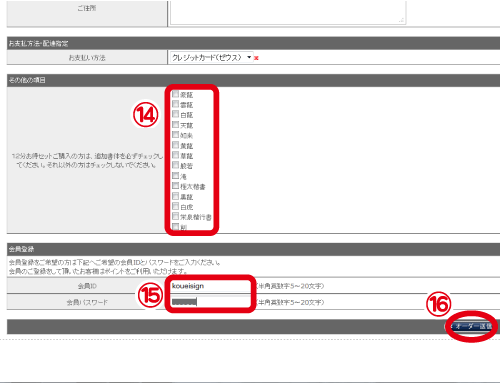Select the 草龍 checkbox
The width and height of the screenshot is (500, 384).
pyautogui.click(x=176, y=155)
